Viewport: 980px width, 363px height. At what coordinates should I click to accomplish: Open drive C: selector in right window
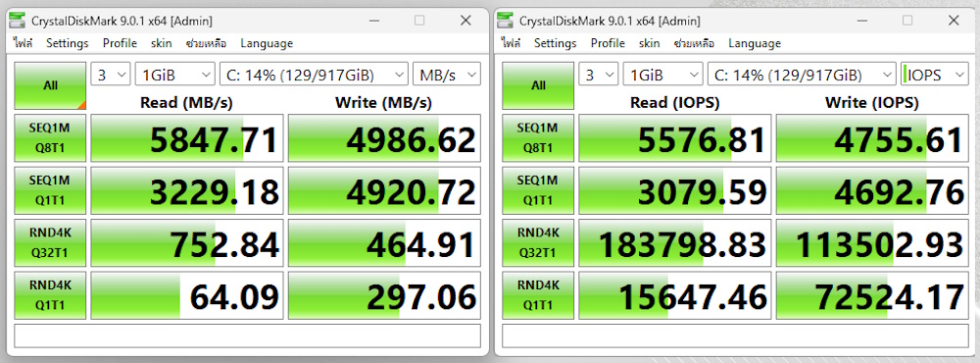(802, 75)
